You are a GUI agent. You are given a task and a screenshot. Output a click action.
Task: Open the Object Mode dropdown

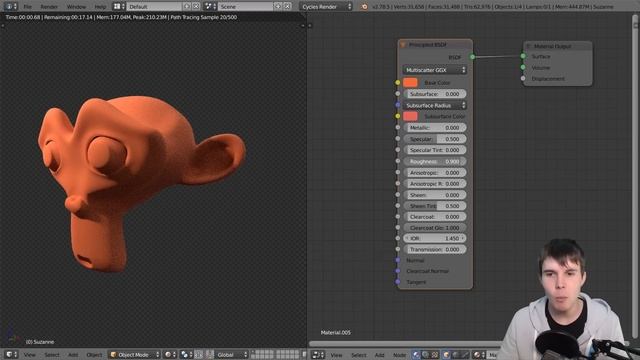click(134, 355)
